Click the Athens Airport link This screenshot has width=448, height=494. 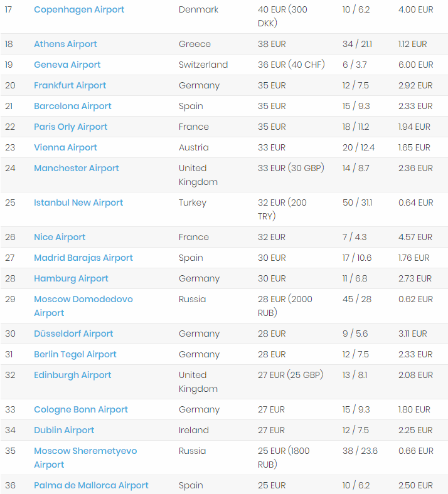coord(65,44)
